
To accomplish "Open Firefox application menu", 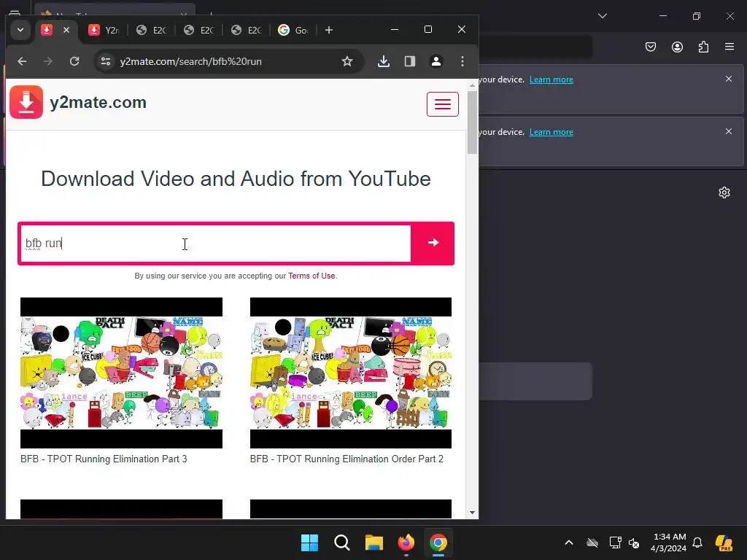I will [x=729, y=47].
